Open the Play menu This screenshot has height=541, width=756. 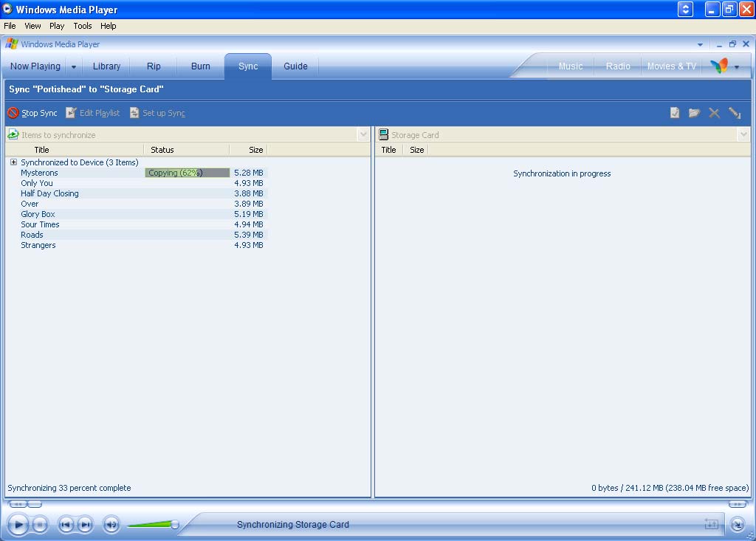click(57, 26)
